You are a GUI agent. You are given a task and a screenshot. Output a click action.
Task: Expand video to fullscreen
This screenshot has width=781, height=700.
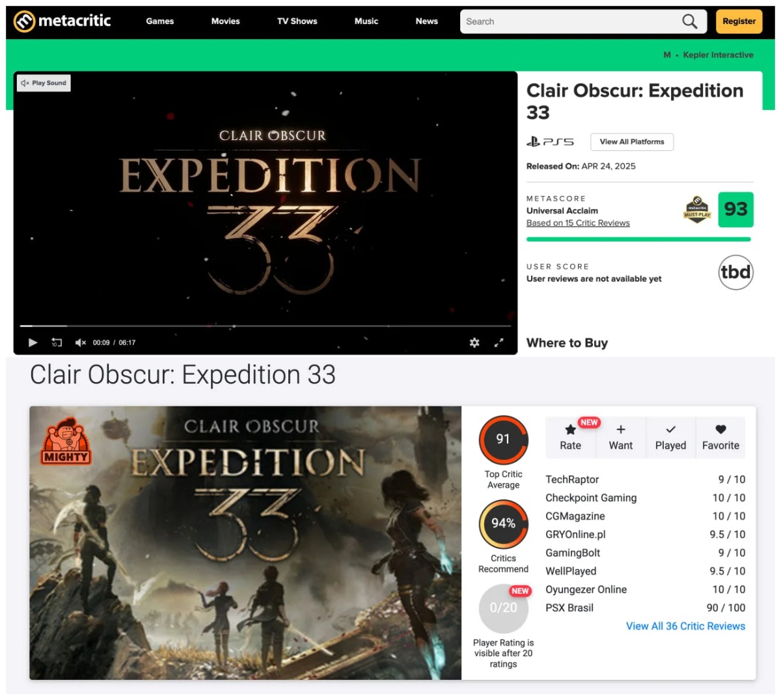499,343
